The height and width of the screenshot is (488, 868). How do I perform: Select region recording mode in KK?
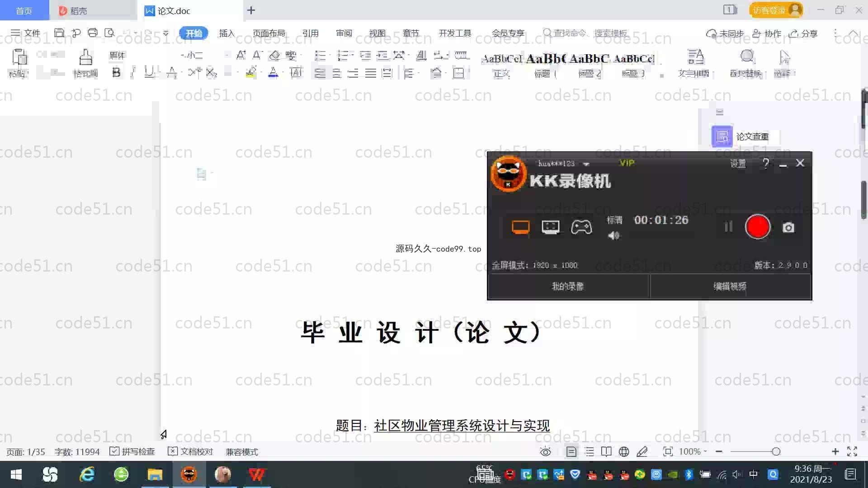coord(550,227)
